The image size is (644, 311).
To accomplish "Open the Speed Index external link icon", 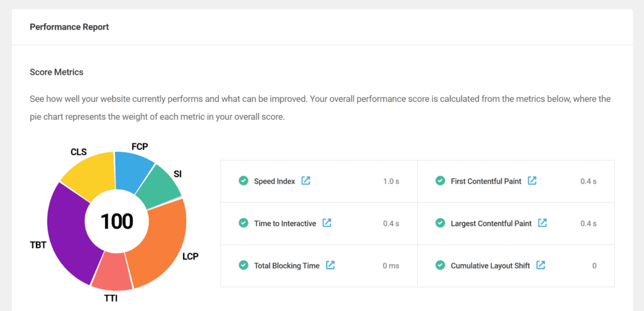I will pos(306,180).
